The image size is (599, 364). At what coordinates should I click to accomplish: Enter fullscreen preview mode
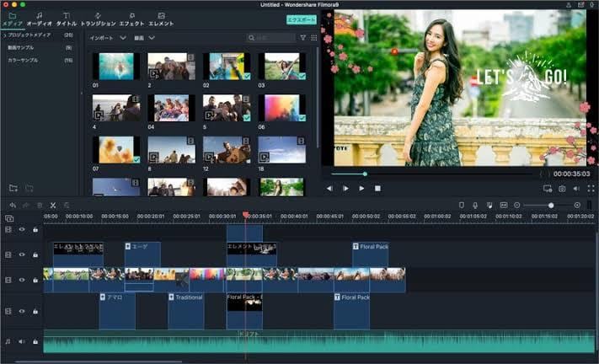point(591,189)
